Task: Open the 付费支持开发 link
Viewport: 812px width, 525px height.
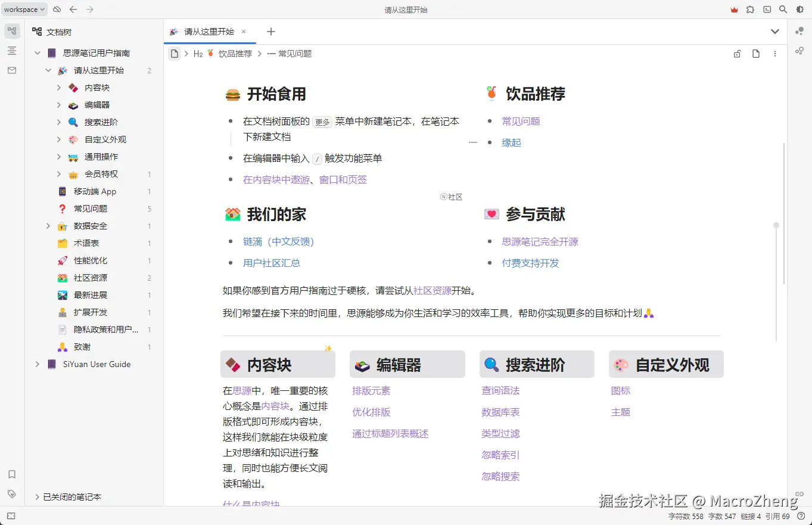Action: [x=530, y=263]
